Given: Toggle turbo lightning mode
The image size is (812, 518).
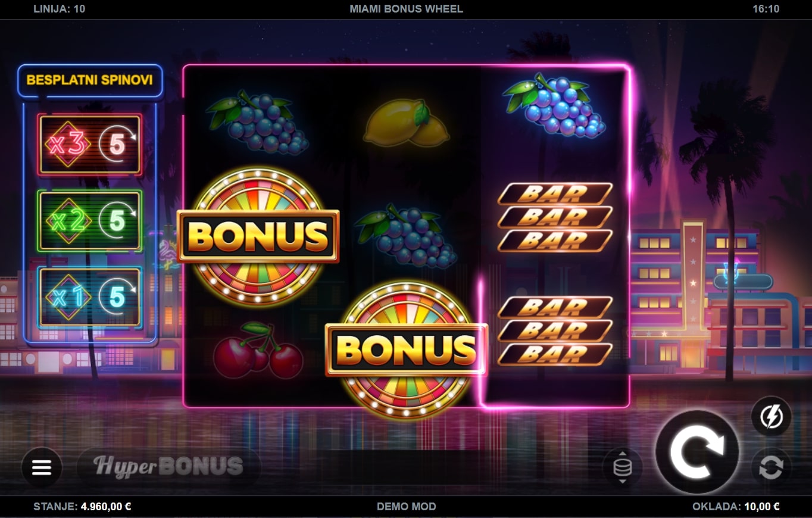Looking at the screenshot, I should pos(772,417).
